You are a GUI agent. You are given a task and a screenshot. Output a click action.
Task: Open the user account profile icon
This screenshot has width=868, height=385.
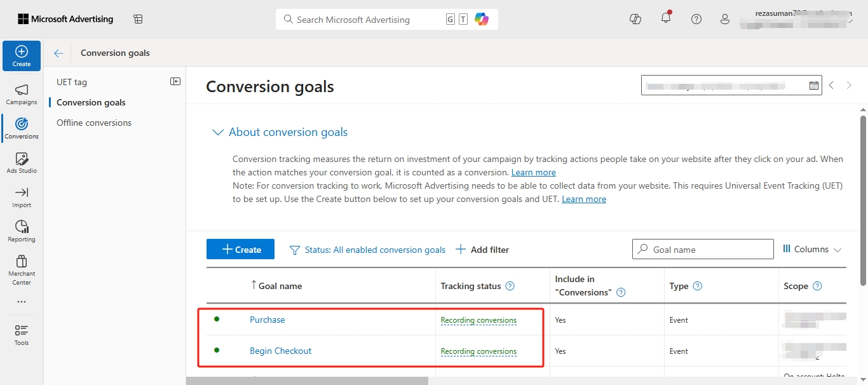pyautogui.click(x=725, y=19)
